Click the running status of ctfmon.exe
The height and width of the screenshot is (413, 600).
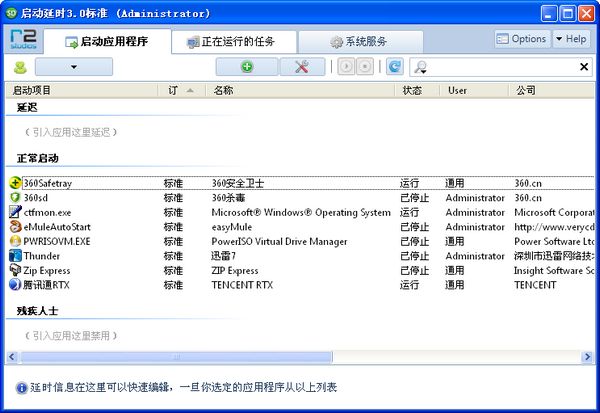(409, 212)
